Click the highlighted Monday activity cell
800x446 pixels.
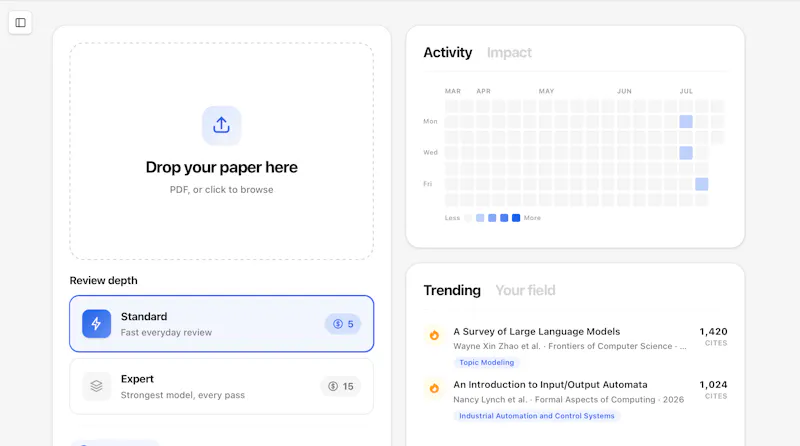[686, 121]
